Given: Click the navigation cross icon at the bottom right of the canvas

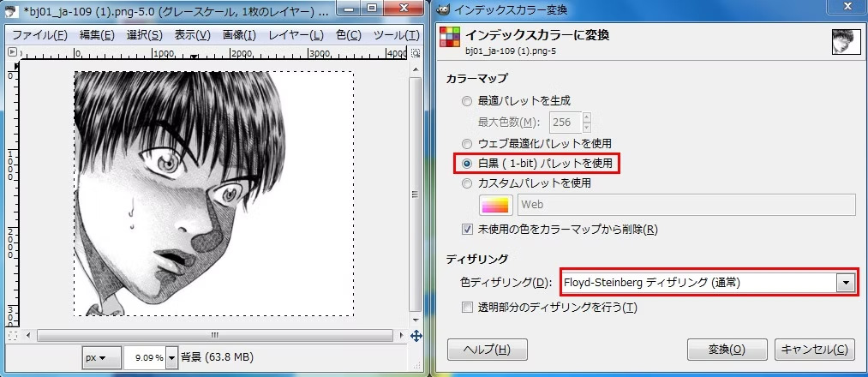Looking at the screenshot, I should (x=416, y=336).
